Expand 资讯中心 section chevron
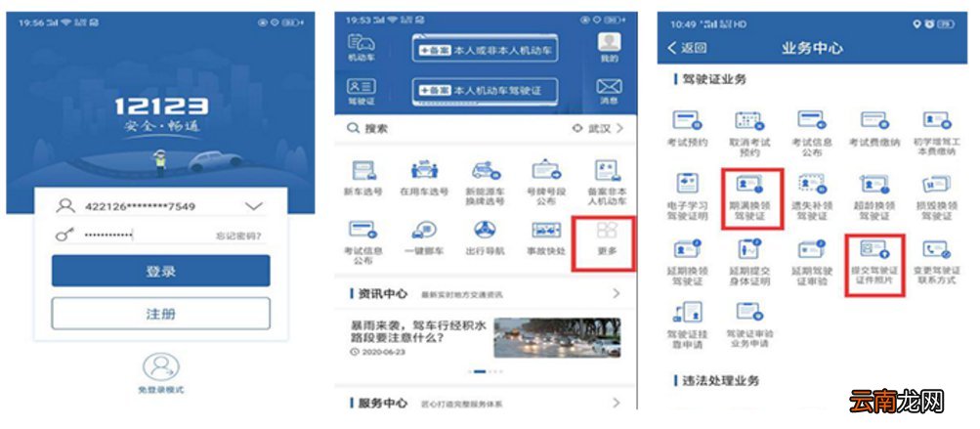 click(617, 293)
